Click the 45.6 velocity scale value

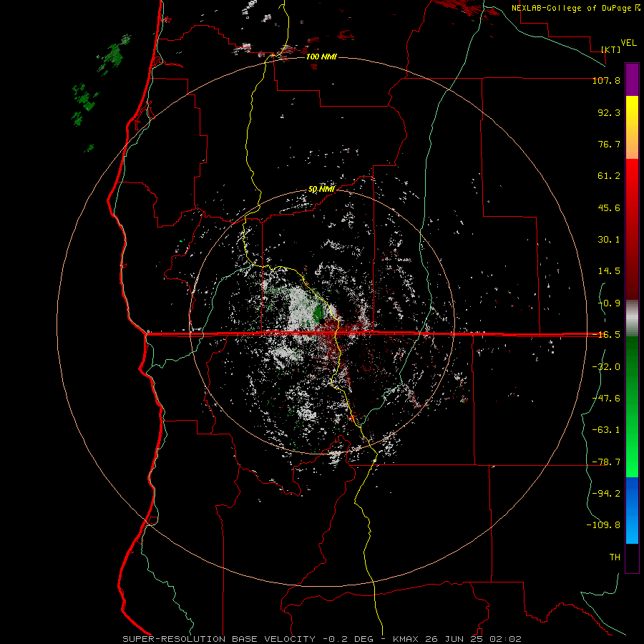(609, 208)
